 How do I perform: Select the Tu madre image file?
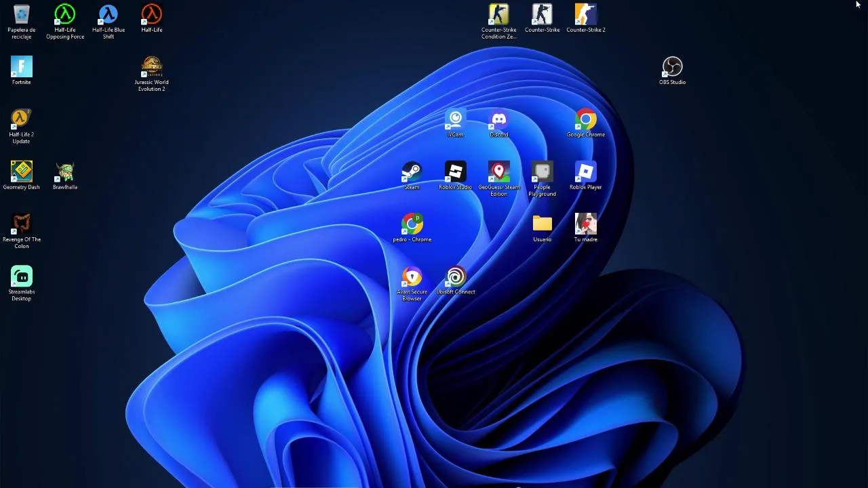tap(586, 224)
